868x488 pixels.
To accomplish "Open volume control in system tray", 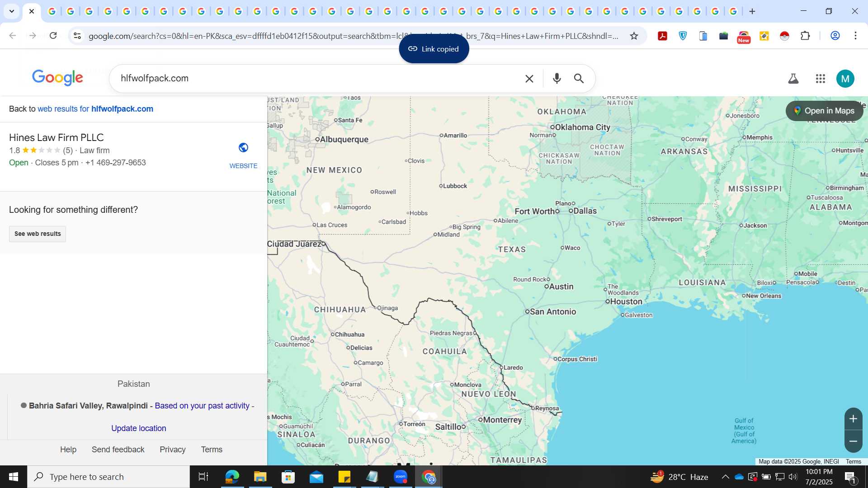I will click(x=793, y=477).
